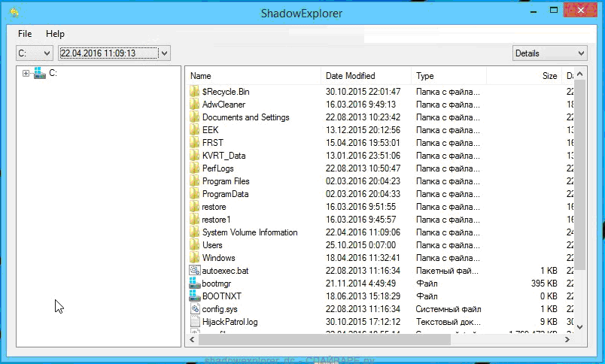
Task: Click the 395 KB size of bootmgr
Action: coord(544,284)
